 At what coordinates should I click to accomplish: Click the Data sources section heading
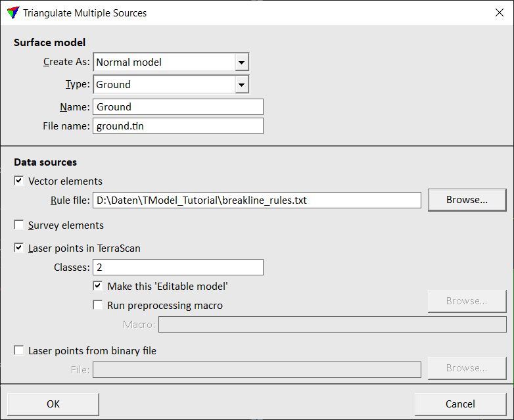[45, 162]
